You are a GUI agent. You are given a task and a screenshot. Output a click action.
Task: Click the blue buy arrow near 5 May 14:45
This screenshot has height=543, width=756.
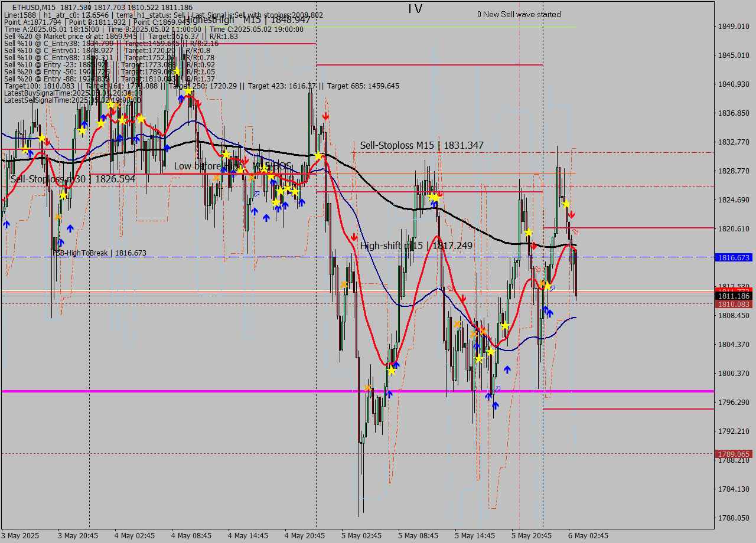507,369
